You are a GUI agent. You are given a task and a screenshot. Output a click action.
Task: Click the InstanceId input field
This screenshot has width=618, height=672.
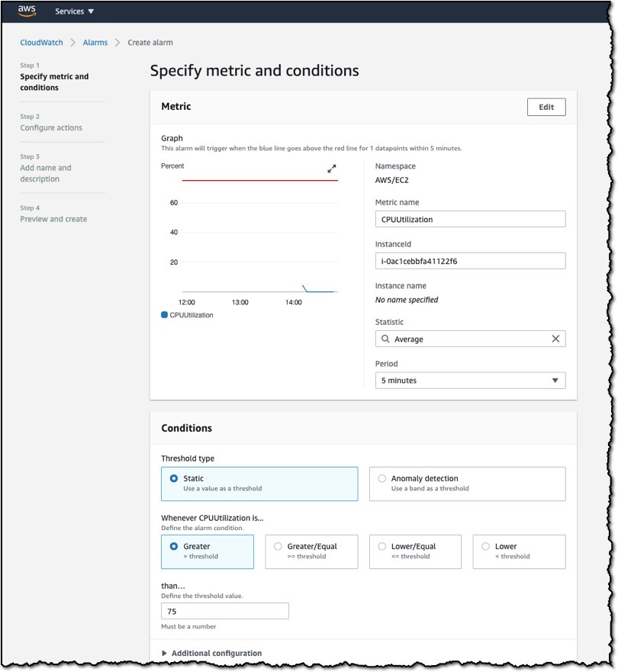coord(470,261)
